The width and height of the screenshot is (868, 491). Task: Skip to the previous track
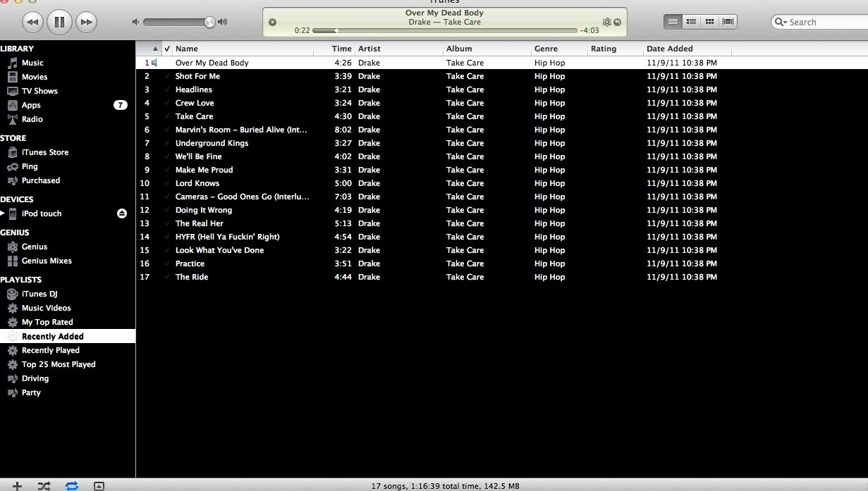coord(32,22)
